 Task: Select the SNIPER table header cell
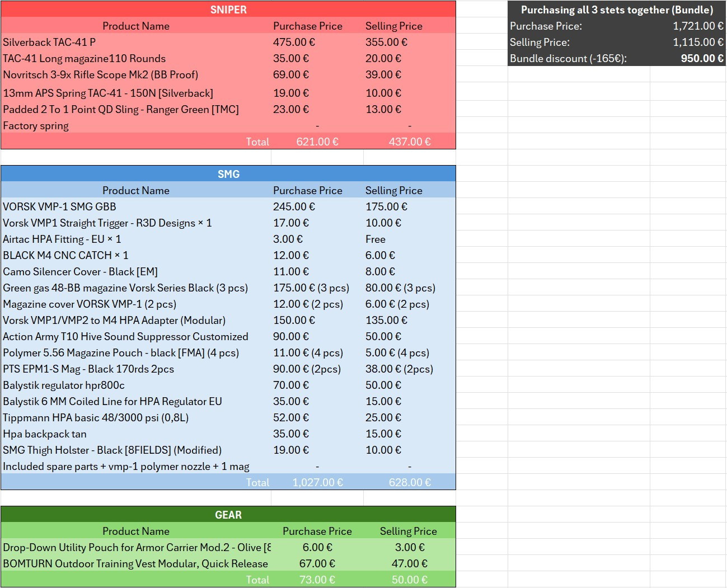pos(228,10)
